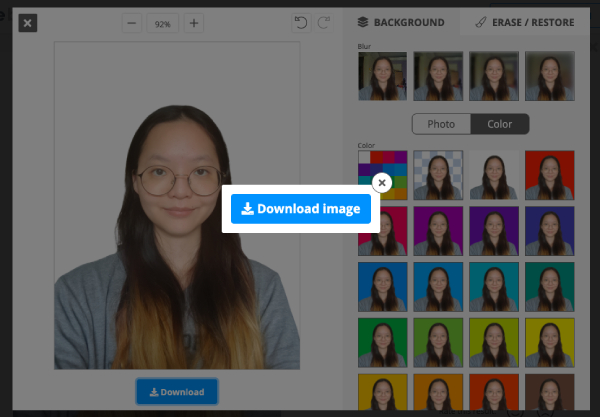
Task: Click the 92% zoom level field
Action: [163, 23]
